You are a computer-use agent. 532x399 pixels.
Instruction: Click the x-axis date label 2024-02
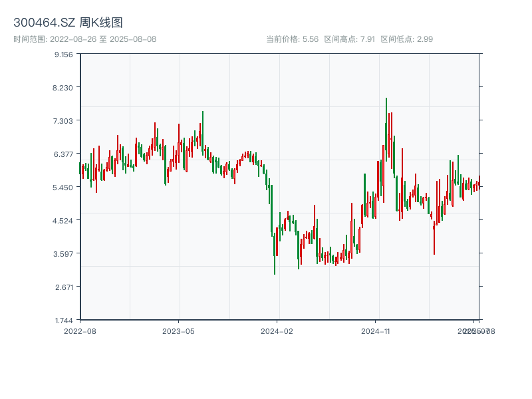tap(277, 331)
